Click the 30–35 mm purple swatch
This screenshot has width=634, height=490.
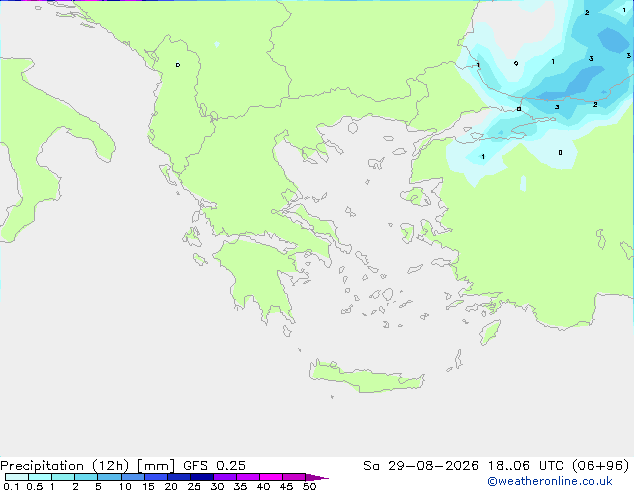(x=225, y=477)
